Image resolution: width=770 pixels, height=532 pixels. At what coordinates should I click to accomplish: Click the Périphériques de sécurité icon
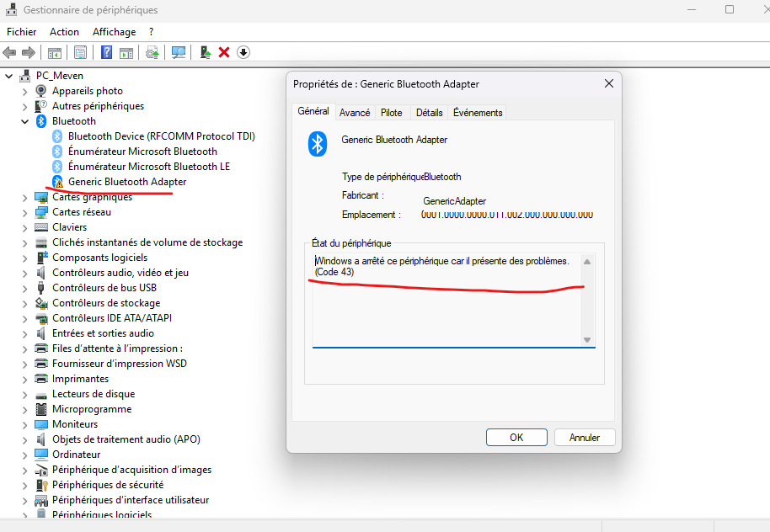41,485
